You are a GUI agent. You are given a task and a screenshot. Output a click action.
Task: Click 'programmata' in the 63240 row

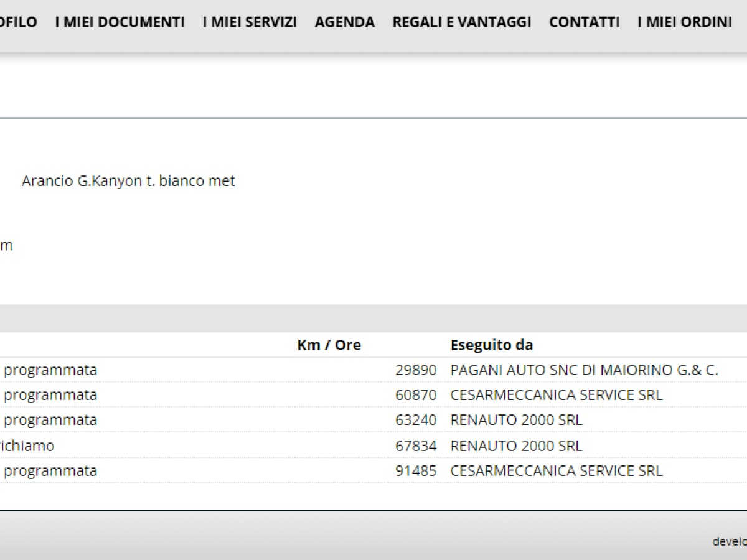[50, 421]
